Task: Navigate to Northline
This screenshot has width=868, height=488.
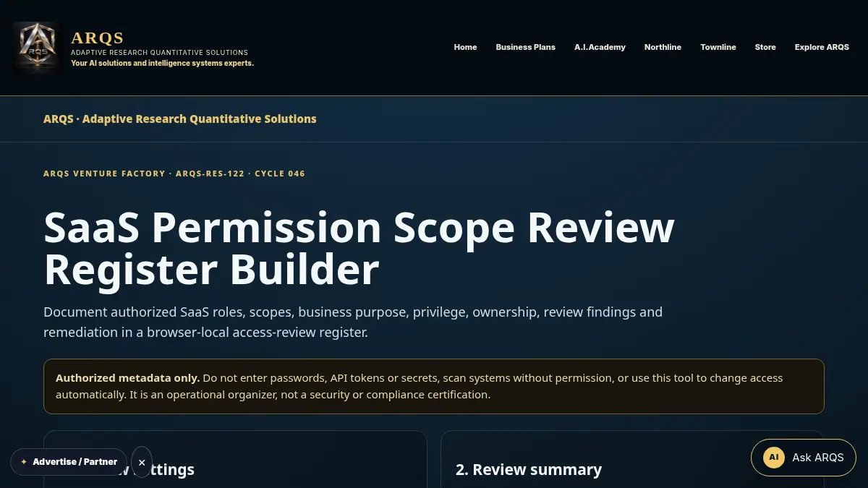Action: [x=663, y=47]
